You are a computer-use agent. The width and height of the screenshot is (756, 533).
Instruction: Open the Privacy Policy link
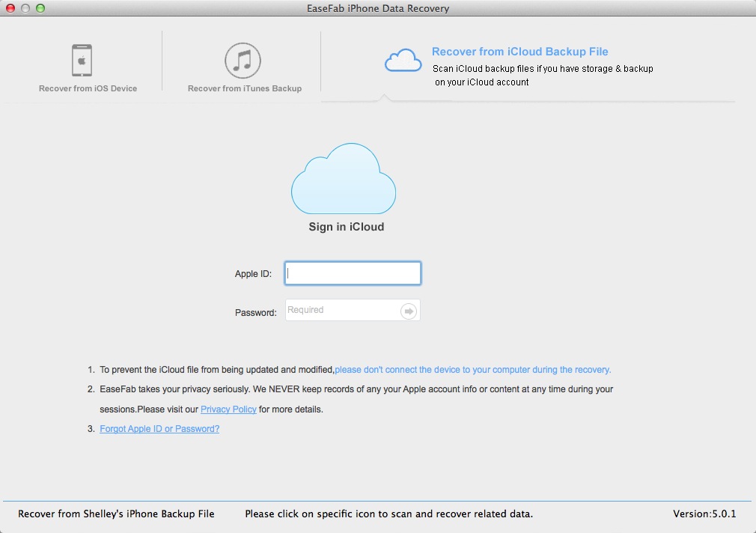point(228,409)
